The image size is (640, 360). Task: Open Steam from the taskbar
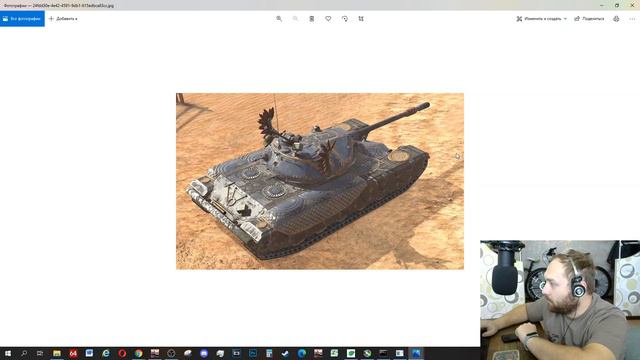tap(285, 353)
